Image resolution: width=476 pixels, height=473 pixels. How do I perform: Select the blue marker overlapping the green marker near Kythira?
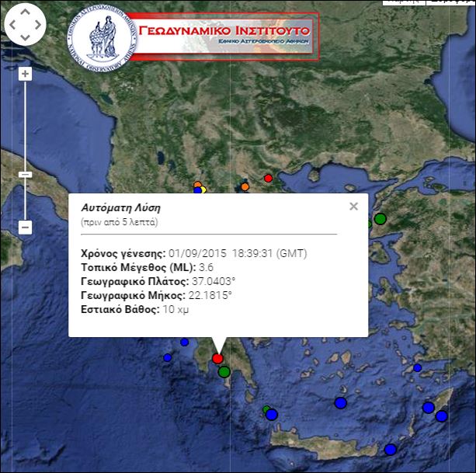[x=272, y=414]
